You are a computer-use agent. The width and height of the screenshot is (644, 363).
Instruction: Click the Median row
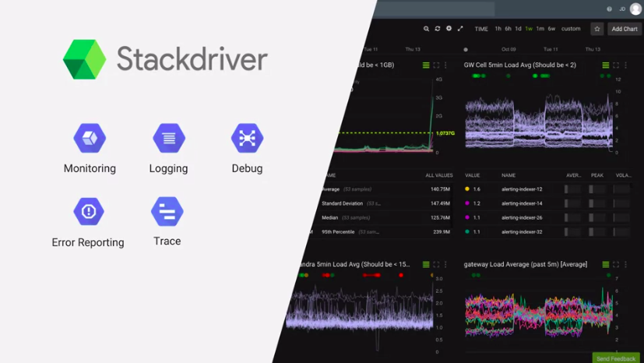click(x=382, y=217)
